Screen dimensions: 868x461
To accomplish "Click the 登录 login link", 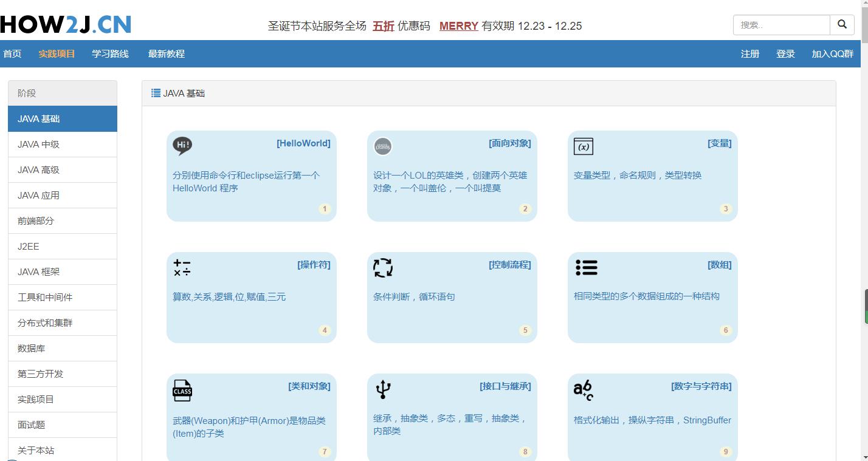I will pyautogui.click(x=785, y=54).
